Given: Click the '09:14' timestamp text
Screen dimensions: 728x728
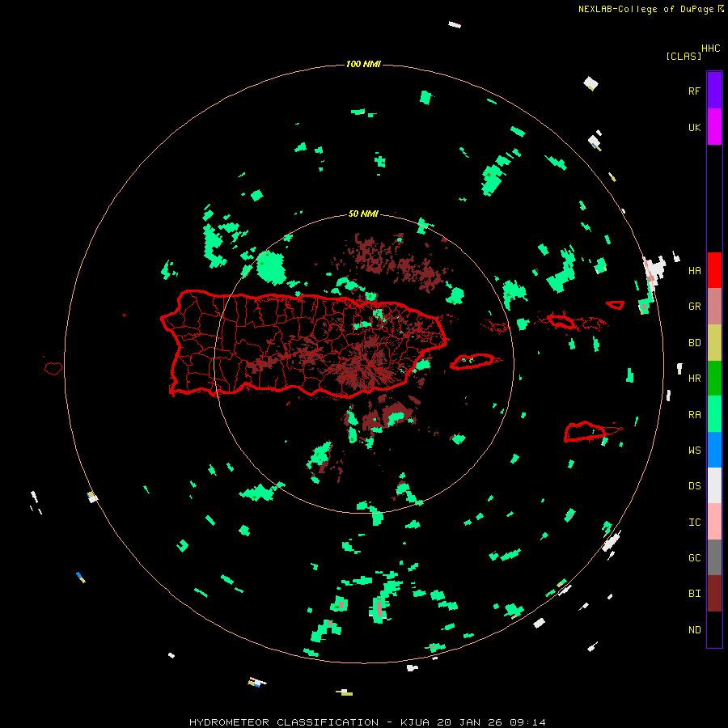Looking at the screenshot, I should click(x=527, y=722).
